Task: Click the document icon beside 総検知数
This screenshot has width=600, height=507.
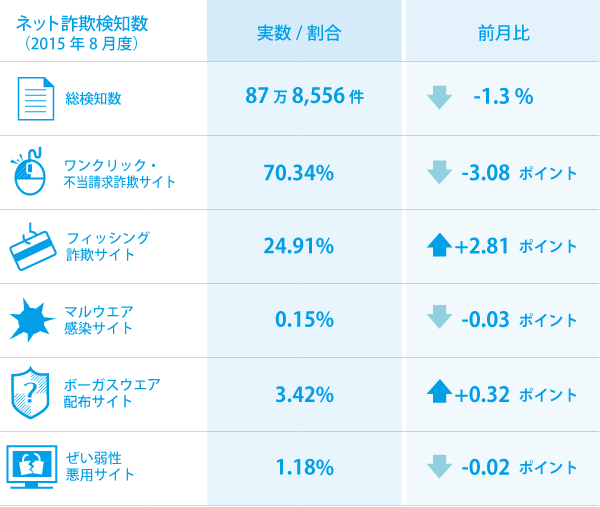Action: 36,99
